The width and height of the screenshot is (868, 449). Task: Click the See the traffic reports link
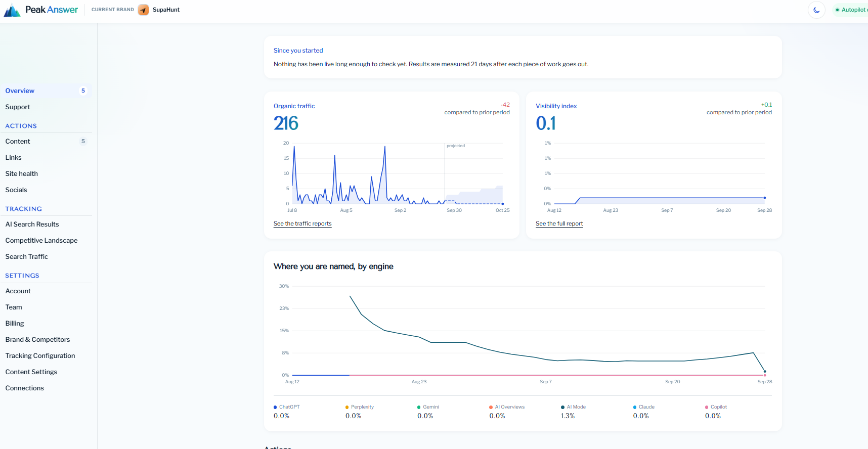302,223
